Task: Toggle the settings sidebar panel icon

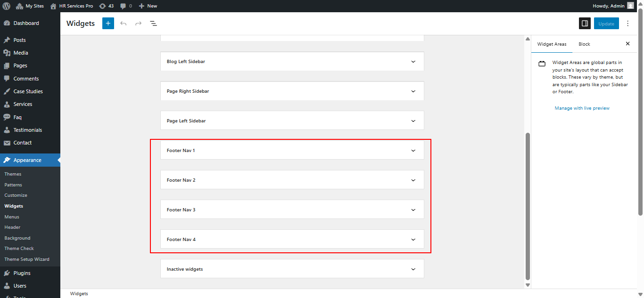Action: coord(585,23)
